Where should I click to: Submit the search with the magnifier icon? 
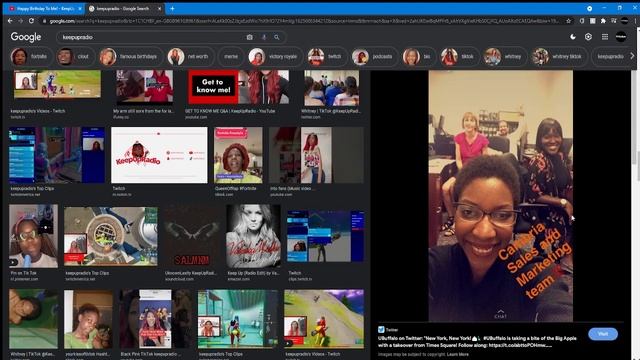tap(277, 37)
